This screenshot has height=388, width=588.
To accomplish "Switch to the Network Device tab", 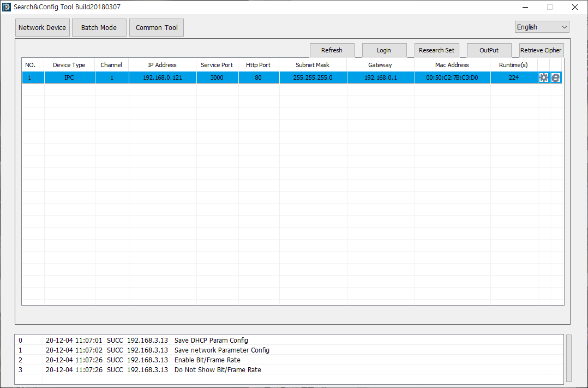I will pyautogui.click(x=42, y=27).
